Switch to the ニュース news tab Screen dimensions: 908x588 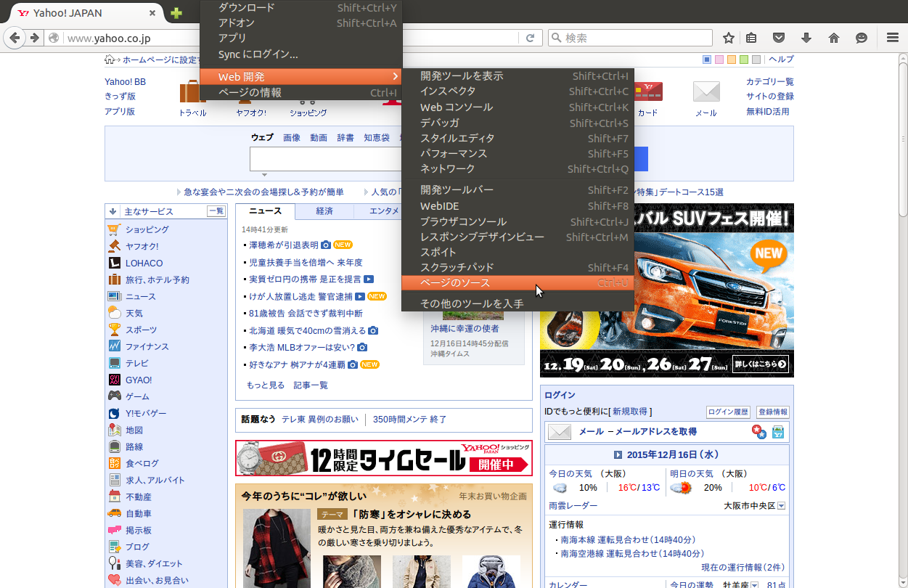(266, 211)
